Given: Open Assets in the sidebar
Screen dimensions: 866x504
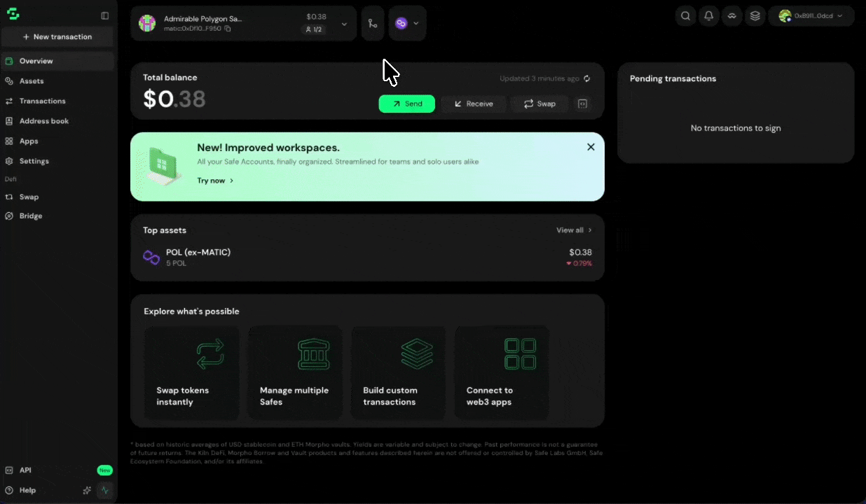Looking at the screenshot, I should [57, 81].
